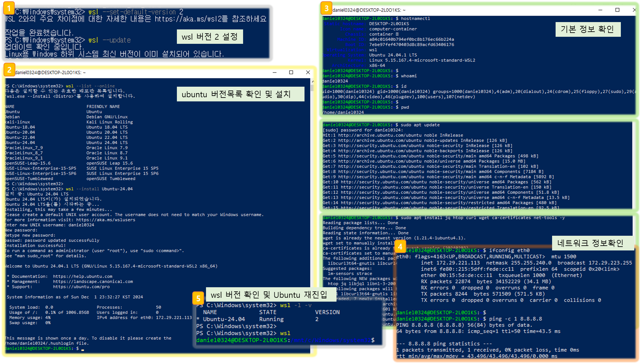Screen dimensions: 641x364
Task: Click the orange number 2 badge
Action: 9,70
